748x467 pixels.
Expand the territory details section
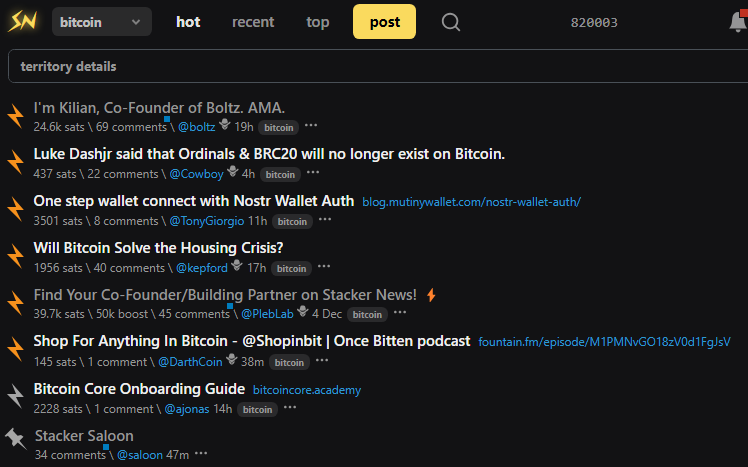[x=68, y=67]
